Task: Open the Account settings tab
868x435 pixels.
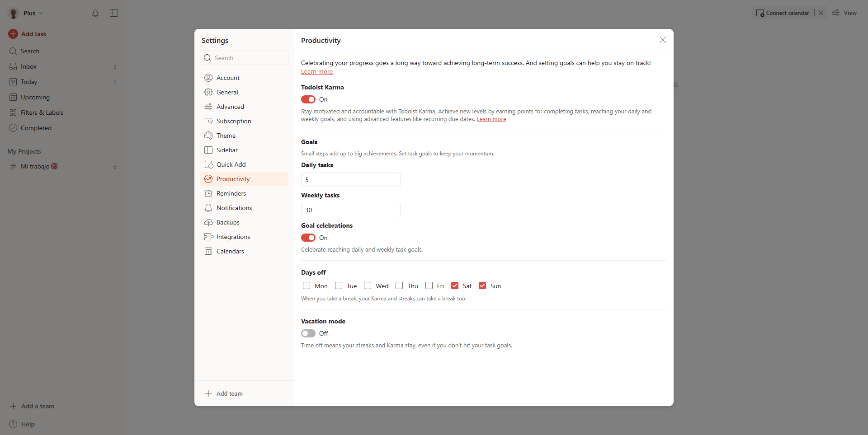Action: point(228,78)
